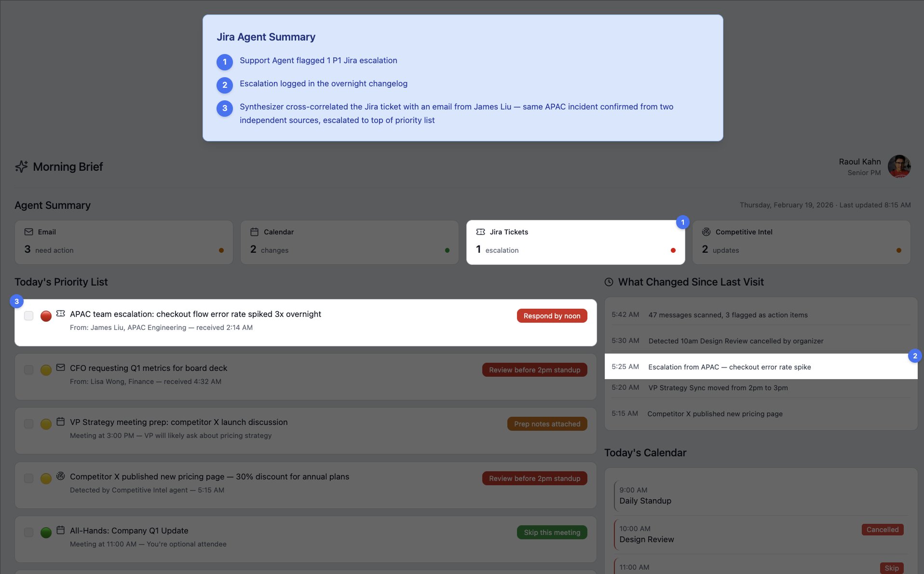Screen dimensions: 924x574
Task: Click the intel icon on the Competitor X pricing item
Action: pyautogui.click(x=60, y=476)
